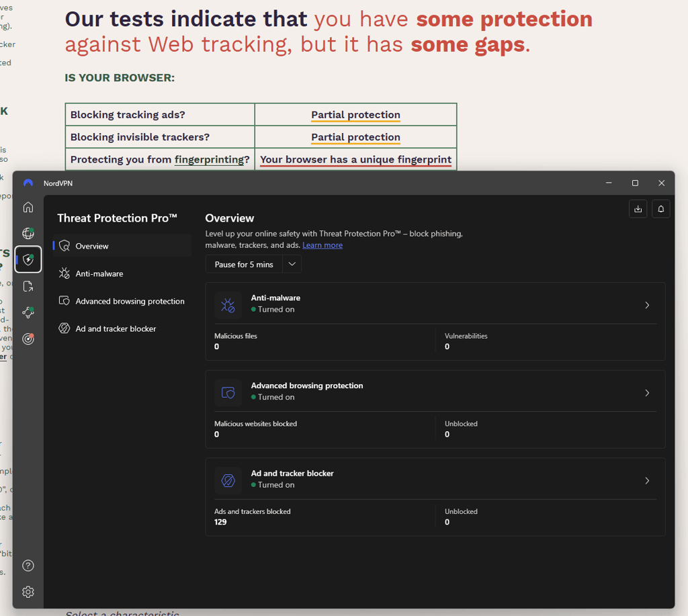Click the Anti-malware Turned on status
Image resolution: width=688 pixels, height=616 pixels.
(x=273, y=309)
